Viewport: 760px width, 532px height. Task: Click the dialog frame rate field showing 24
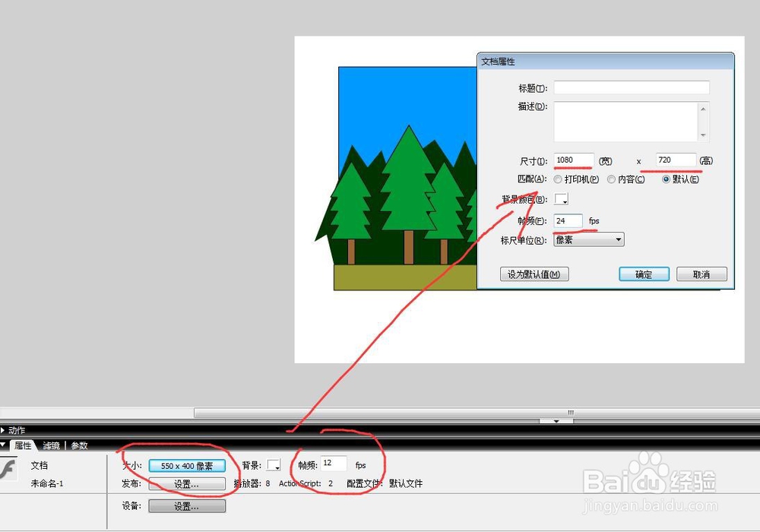(x=568, y=221)
